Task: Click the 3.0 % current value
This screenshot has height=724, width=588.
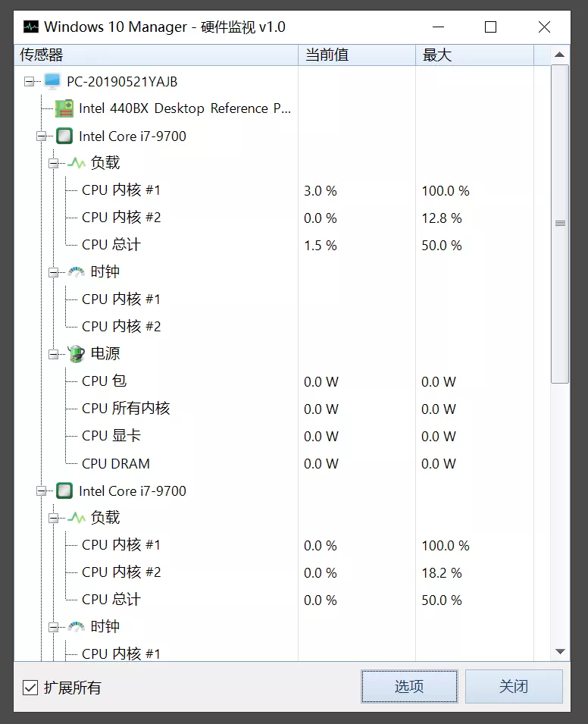Action: 321,191
